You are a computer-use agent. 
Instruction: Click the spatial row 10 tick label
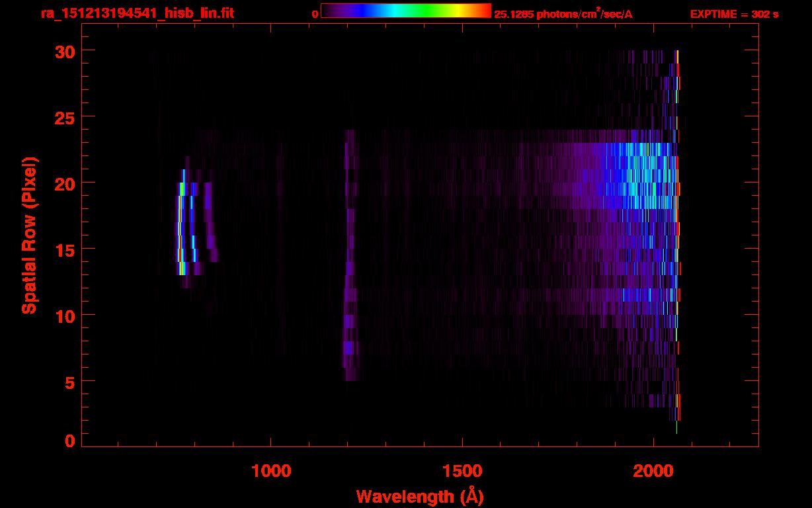(65, 316)
